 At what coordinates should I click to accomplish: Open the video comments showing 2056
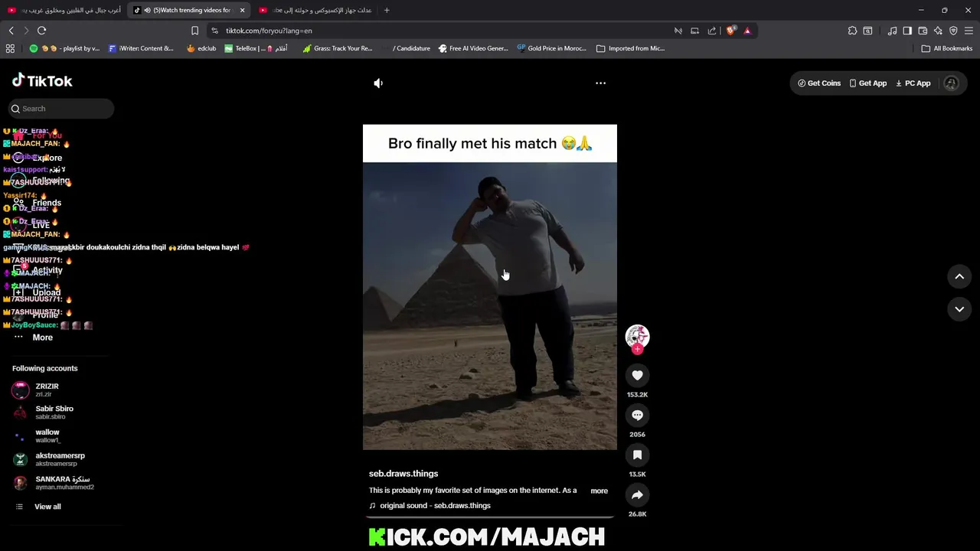pos(637,415)
